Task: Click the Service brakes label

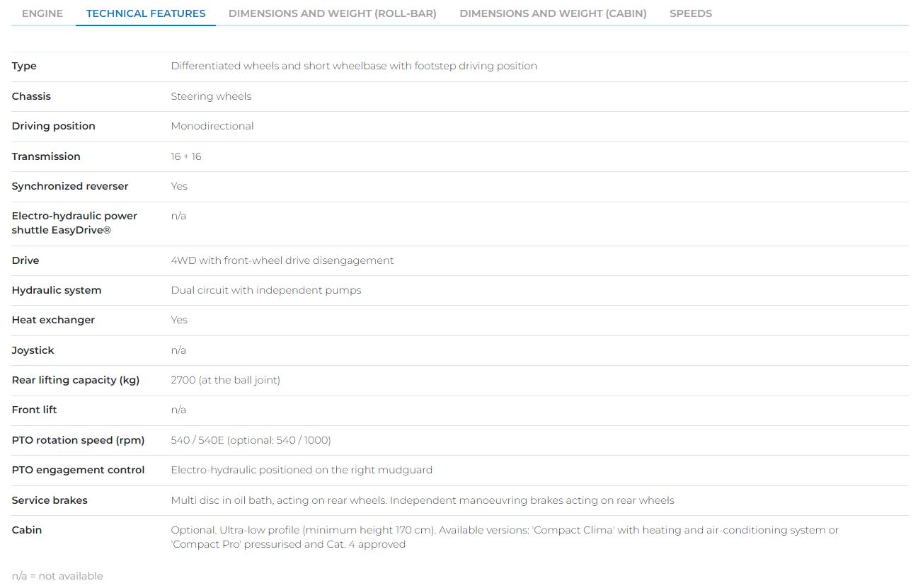Action: tap(50, 500)
